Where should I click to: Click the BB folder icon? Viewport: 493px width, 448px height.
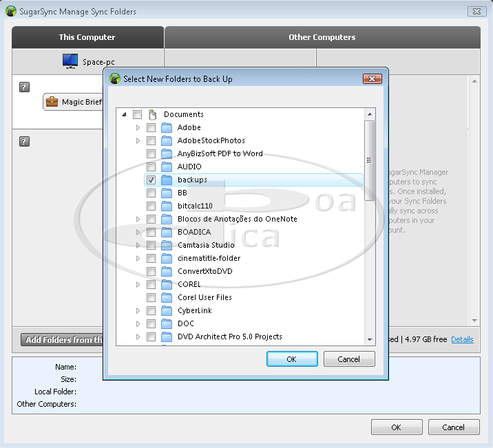(x=167, y=193)
